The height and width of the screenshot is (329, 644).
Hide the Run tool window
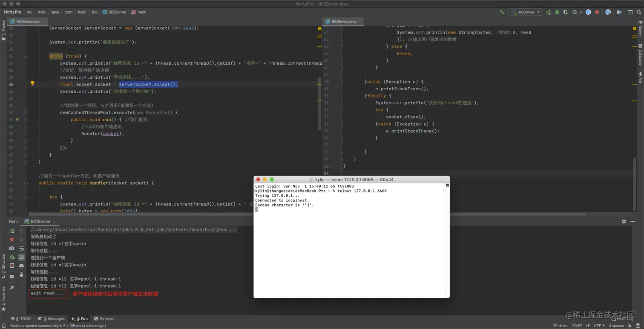633,221
